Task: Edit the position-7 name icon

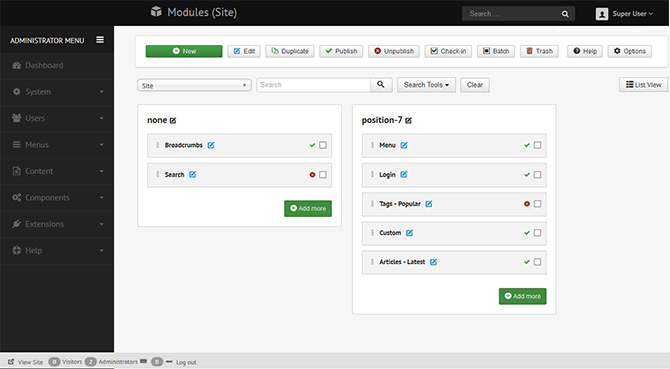Action: click(x=408, y=121)
